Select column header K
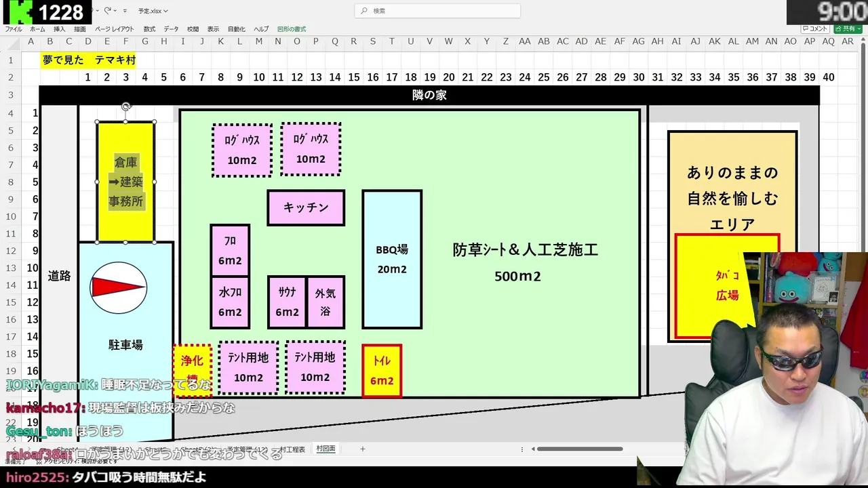The width and height of the screenshot is (868, 488). coord(221,42)
